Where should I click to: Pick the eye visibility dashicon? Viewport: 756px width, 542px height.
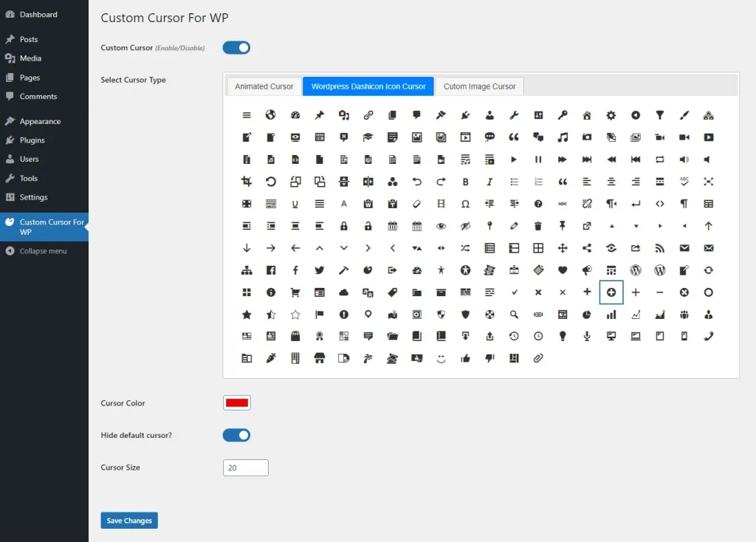click(441, 226)
